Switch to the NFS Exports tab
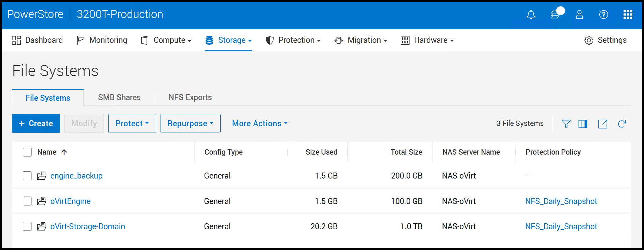The width and height of the screenshot is (644, 250). pos(190,98)
